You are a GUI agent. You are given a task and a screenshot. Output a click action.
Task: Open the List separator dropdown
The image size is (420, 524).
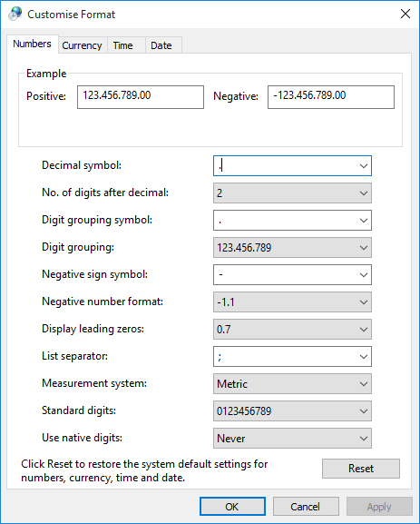point(292,357)
